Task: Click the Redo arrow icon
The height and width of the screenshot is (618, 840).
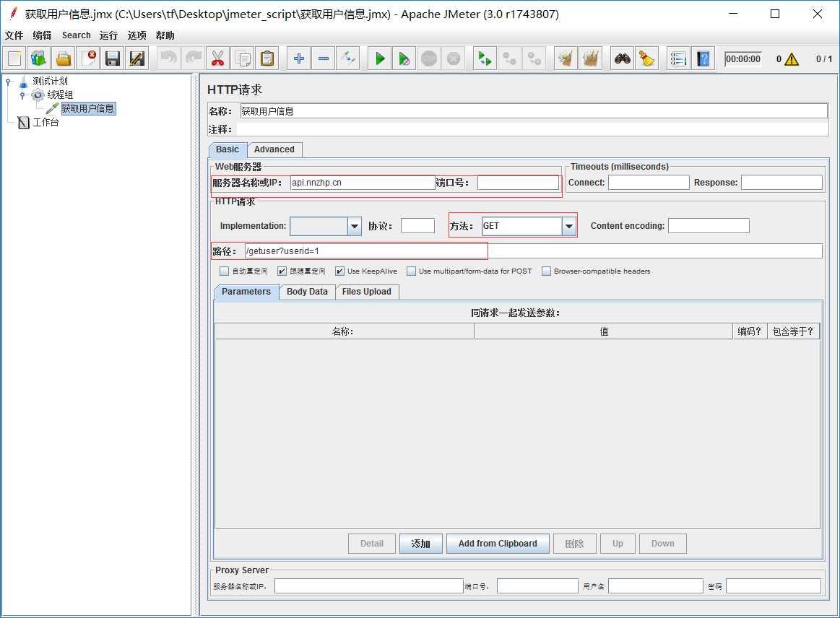Action: click(194, 58)
